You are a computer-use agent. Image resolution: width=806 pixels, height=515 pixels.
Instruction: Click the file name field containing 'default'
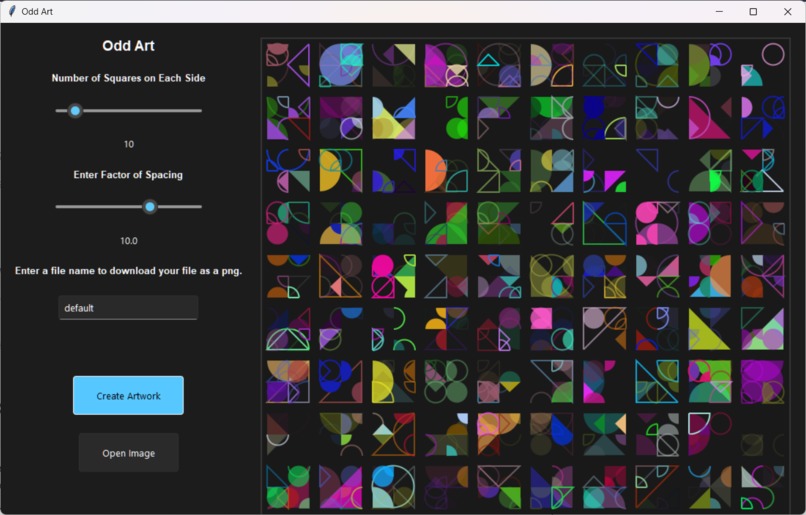[x=128, y=307]
